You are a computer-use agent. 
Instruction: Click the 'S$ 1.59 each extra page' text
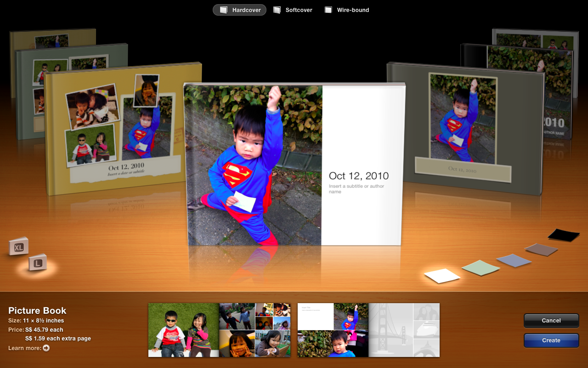click(x=58, y=339)
